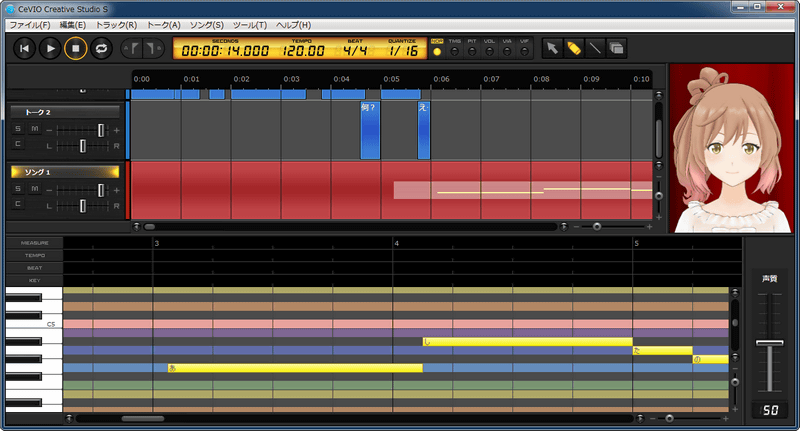Image resolution: width=800 pixels, height=431 pixels.
Task: Click the C5 piano key
Action: [x=34, y=323]
